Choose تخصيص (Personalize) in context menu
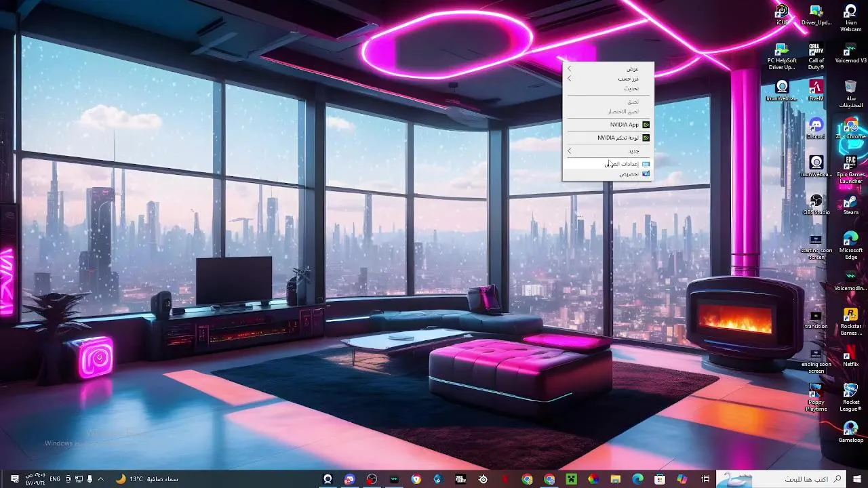 pos(608,174)
